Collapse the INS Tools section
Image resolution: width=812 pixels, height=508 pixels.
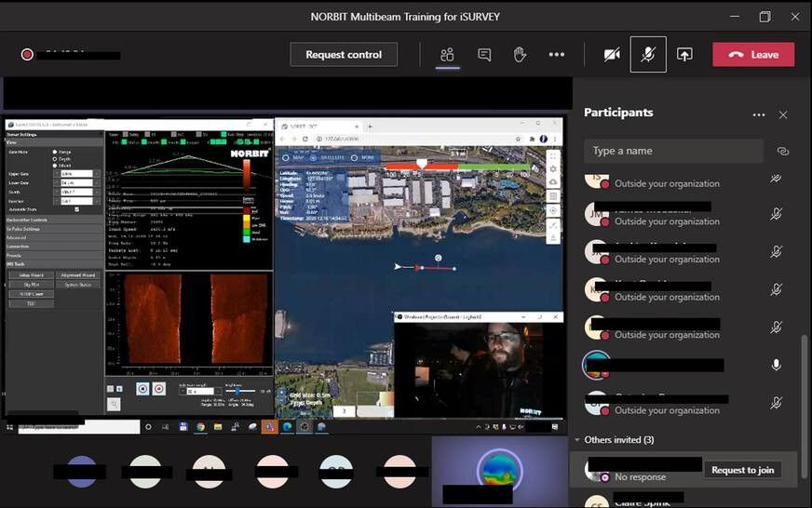pos(54,264)
